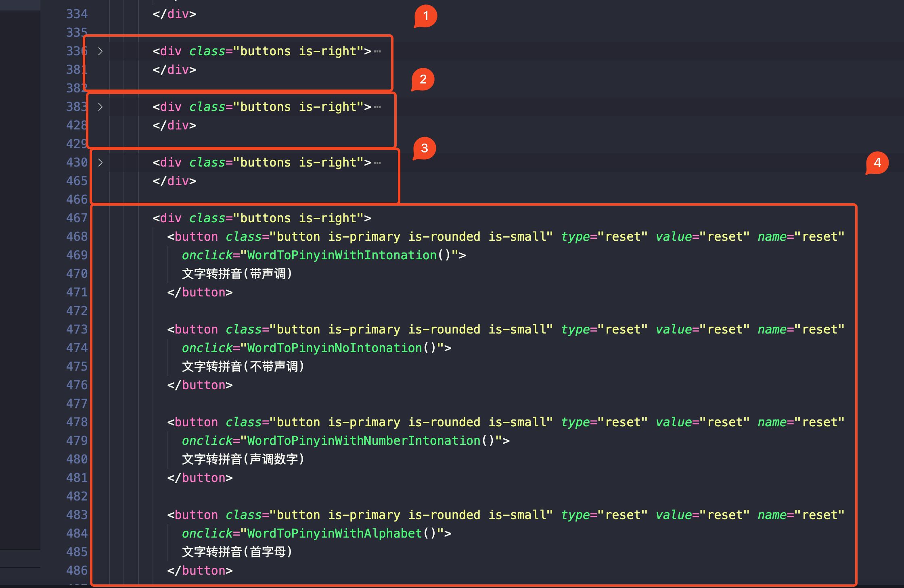
Task: Click the text 文字转拼音(带声调)
Action: tap(237, 274)
